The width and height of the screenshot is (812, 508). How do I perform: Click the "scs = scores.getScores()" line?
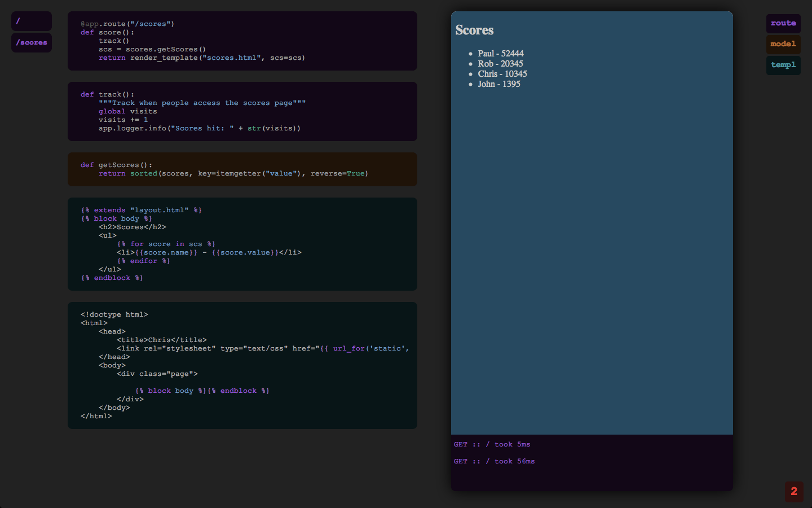(x=152, y=49)
